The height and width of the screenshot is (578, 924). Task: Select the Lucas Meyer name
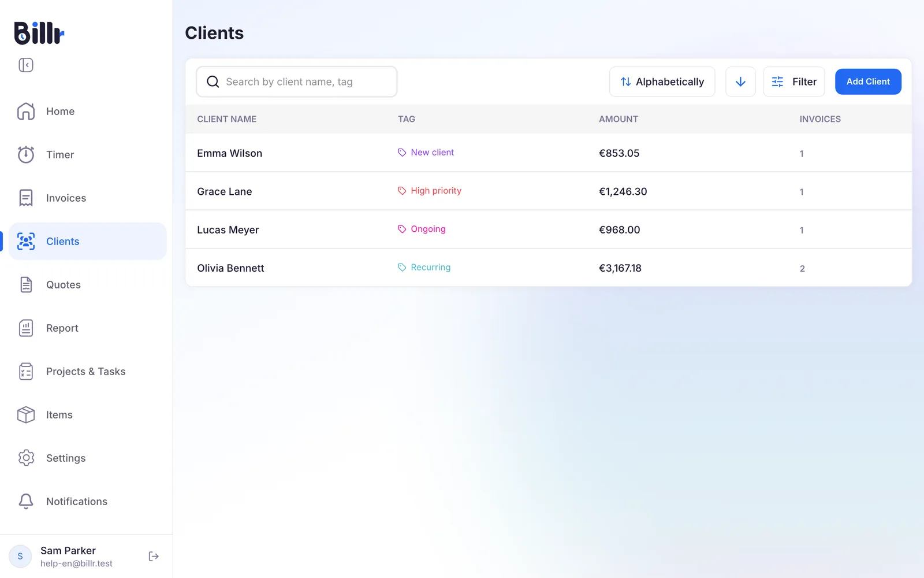tap(228, 229)
